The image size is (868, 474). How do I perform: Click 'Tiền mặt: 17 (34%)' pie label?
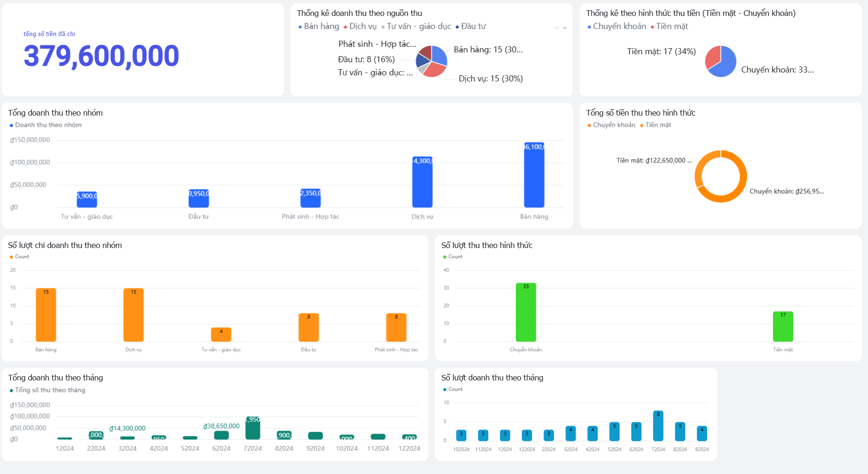pos(661,51)
